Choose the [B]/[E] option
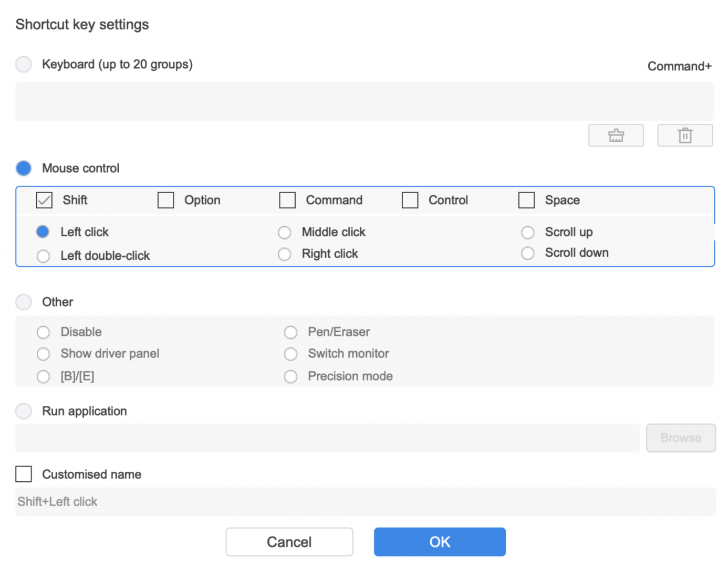728x570 pixels. point(44,377)
